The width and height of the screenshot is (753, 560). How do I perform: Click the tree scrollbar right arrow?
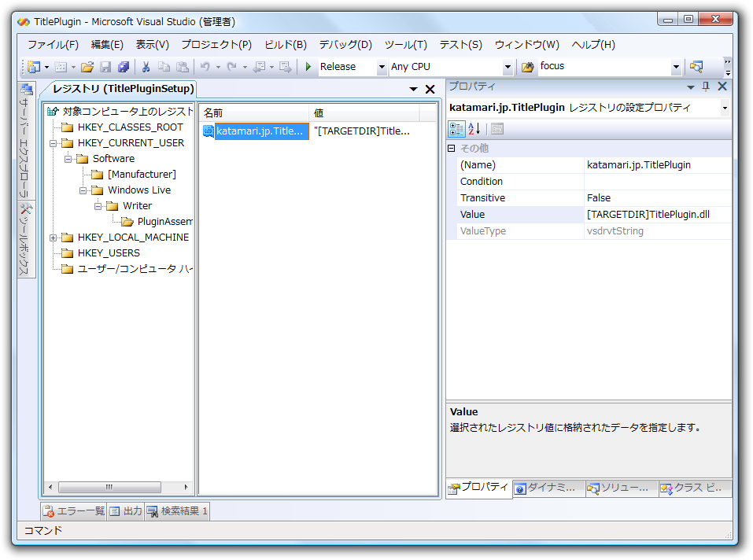tap(186, 487)
